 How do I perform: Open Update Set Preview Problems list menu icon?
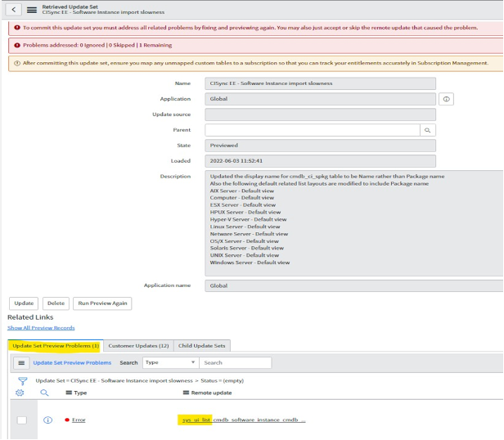click(21, 363)
